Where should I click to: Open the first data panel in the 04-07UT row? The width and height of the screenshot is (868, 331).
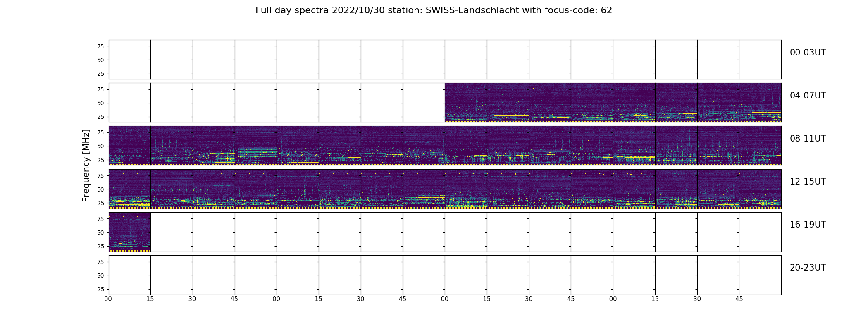pyautogui.click(x=466, y=103)
